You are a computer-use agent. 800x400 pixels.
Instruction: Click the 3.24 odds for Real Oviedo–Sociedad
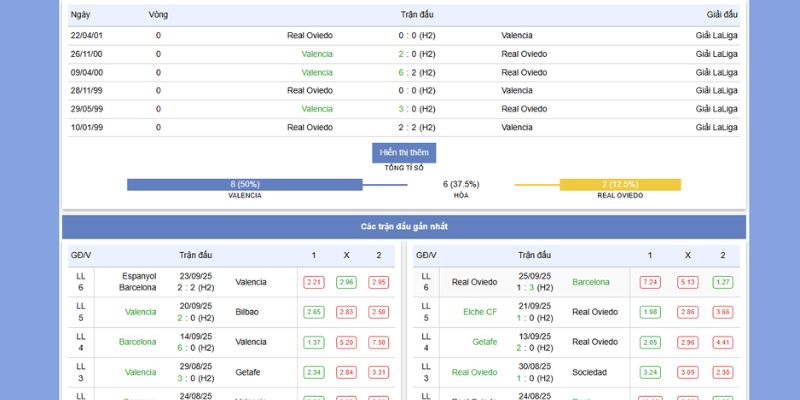click(650, 373)
